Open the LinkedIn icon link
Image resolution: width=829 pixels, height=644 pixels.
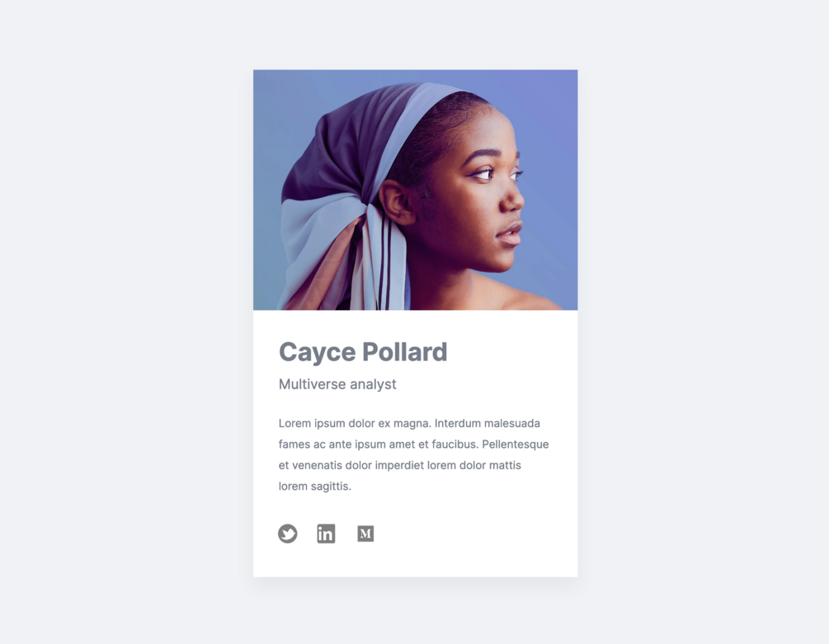326,534
